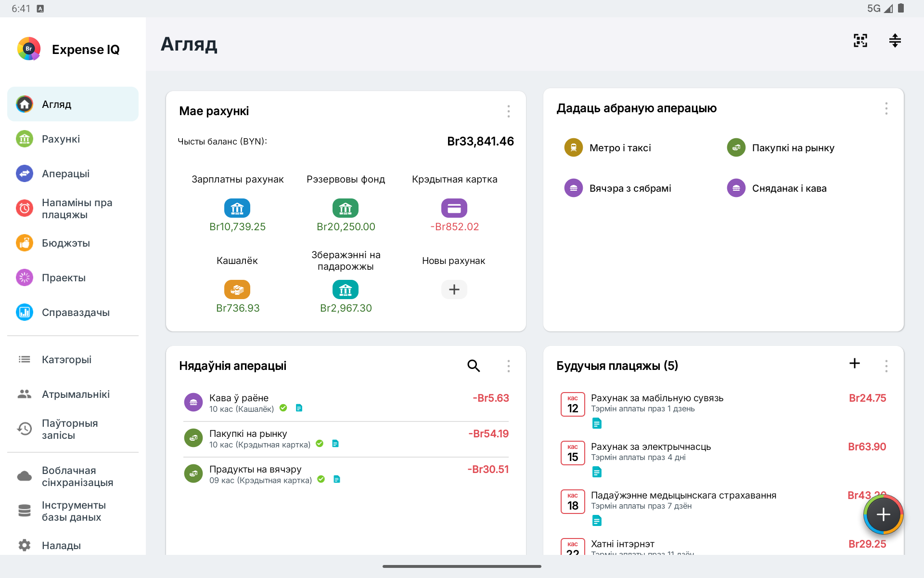
Task: Open Зберажэнні на падарожжы account icon
Action: tap(346, 289)
